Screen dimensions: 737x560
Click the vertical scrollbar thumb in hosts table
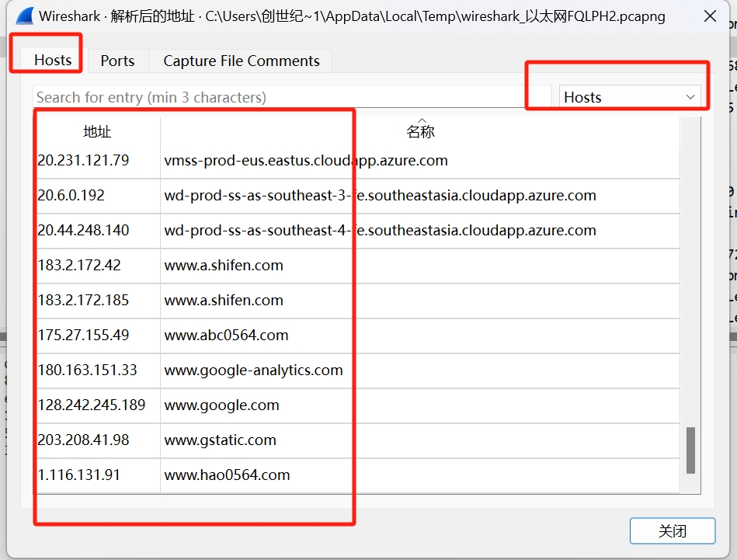690,450
